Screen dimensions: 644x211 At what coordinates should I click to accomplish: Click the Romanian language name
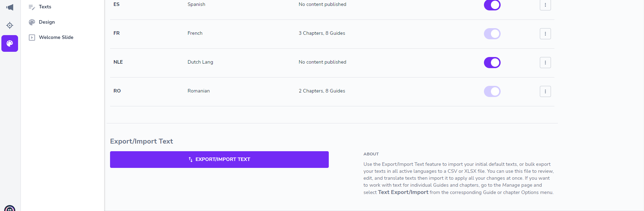199,91
